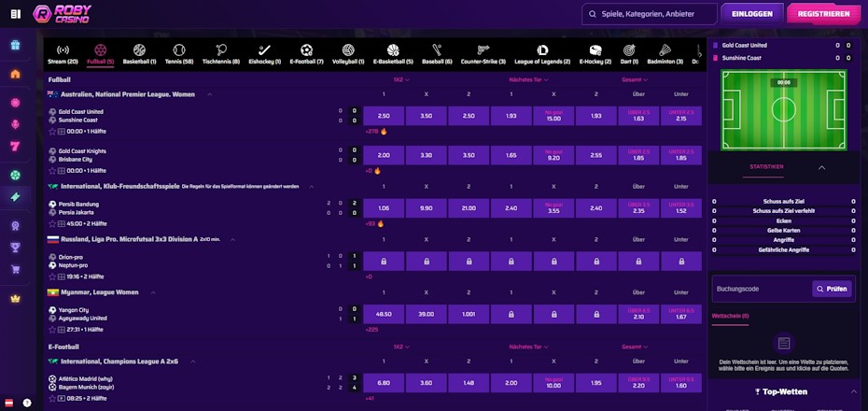
Task: Favorite the Gold Coast United vs Sunshine Coast match
Action: click(x=52, y=132)
